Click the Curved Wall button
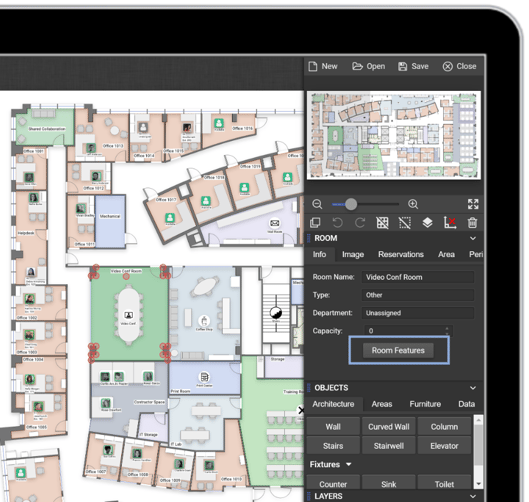529x502 pixels. click(389, 427)
